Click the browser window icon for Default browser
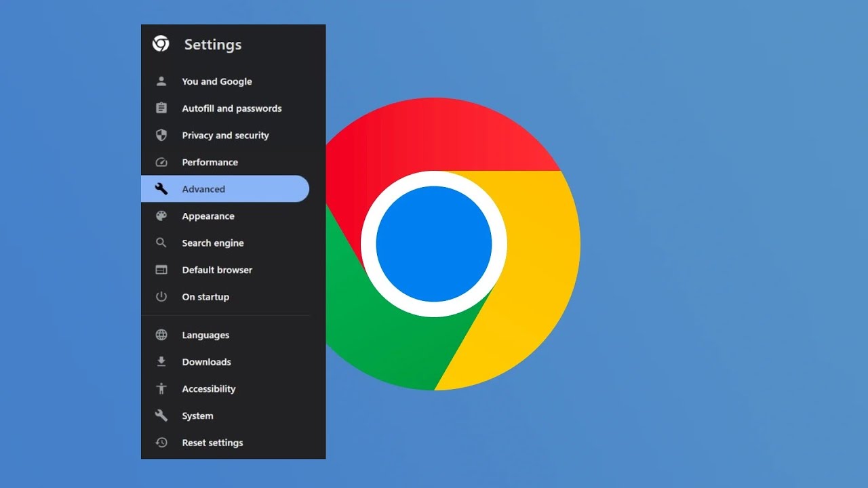 click(x=161, y=270)
